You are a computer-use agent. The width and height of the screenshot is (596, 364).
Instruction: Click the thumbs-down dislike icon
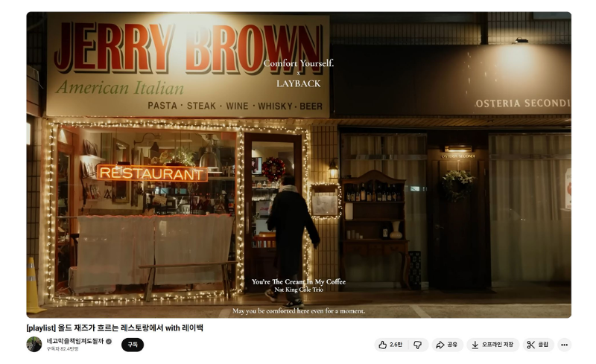point(417,345)
